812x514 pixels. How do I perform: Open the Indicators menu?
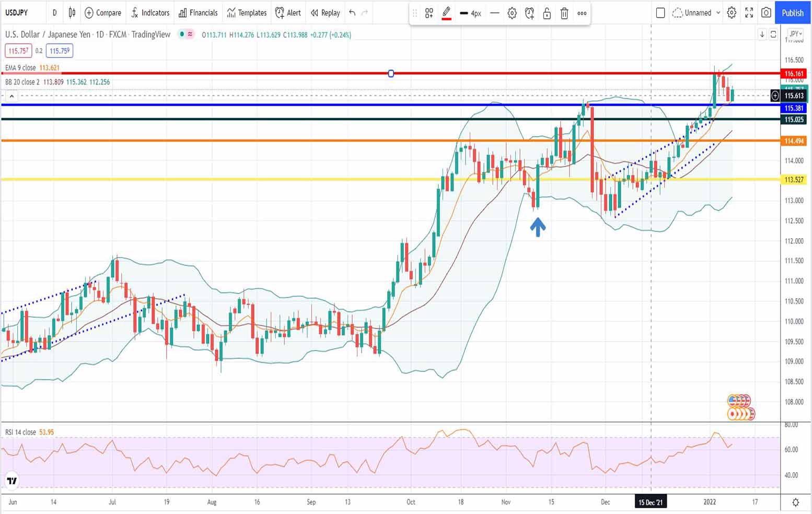coord(150,13)
